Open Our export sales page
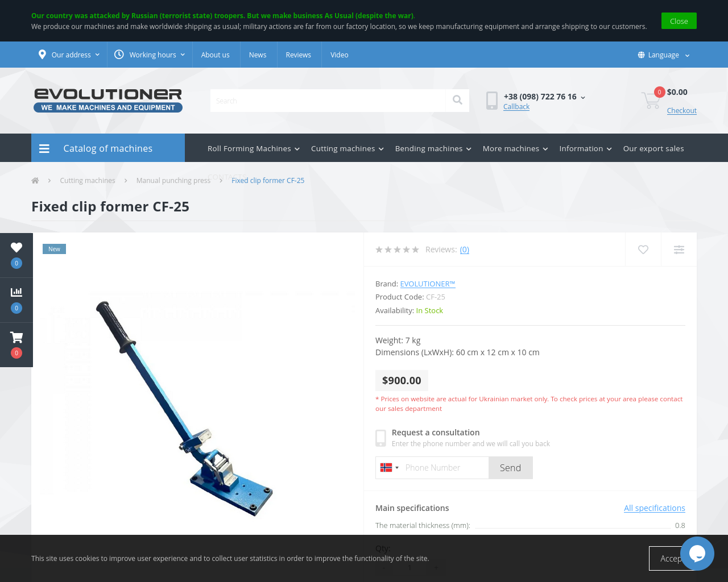Image resolution: width=728 pixels, height=582 pixels. tap(653, 148)
